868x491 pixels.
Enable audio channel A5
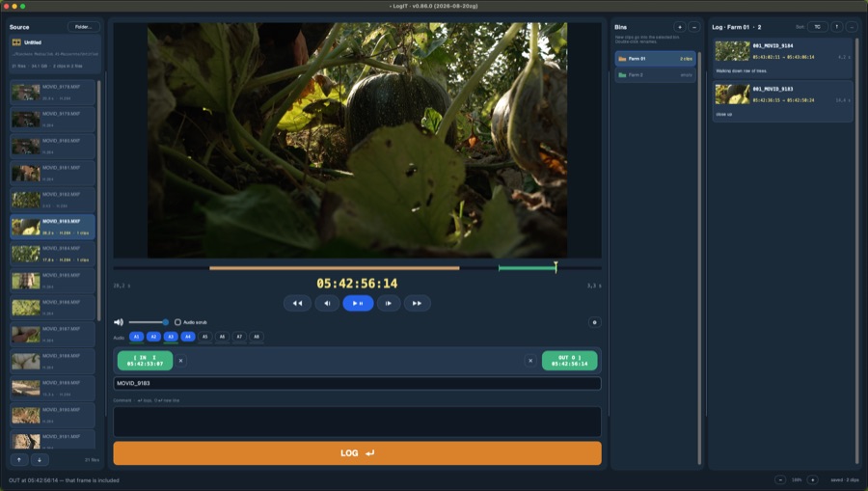(204, 337)
